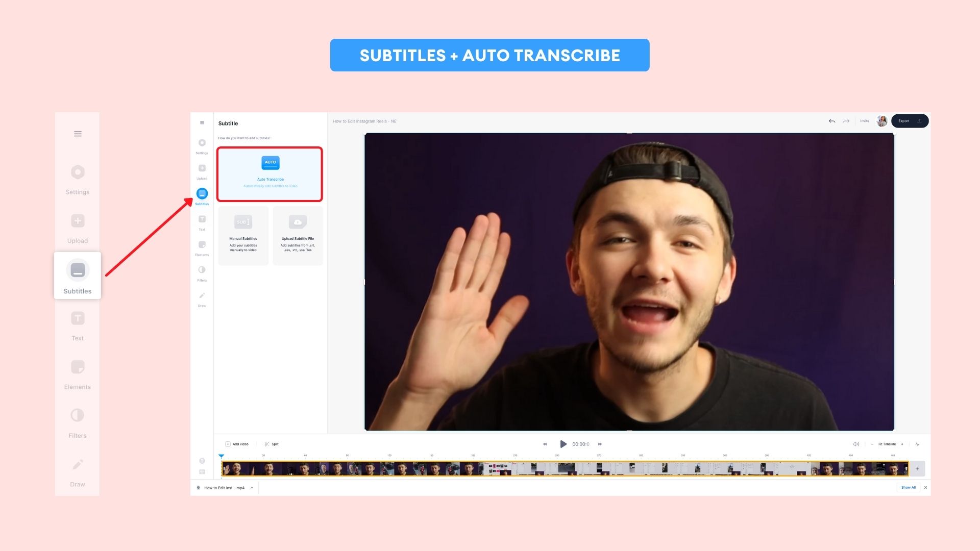The width and height of the screenshot is (980, 551).
Task: Open Elements in the small editor sidebar
Action: pos(202,248)
